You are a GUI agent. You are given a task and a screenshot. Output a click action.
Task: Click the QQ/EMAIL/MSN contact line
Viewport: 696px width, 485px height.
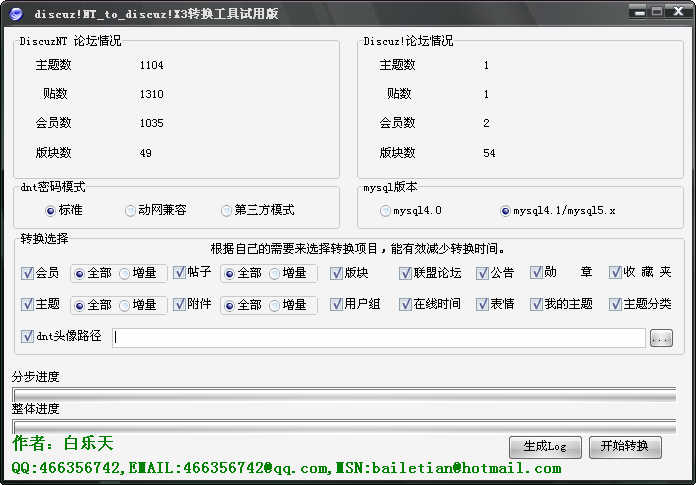point(286,468)
